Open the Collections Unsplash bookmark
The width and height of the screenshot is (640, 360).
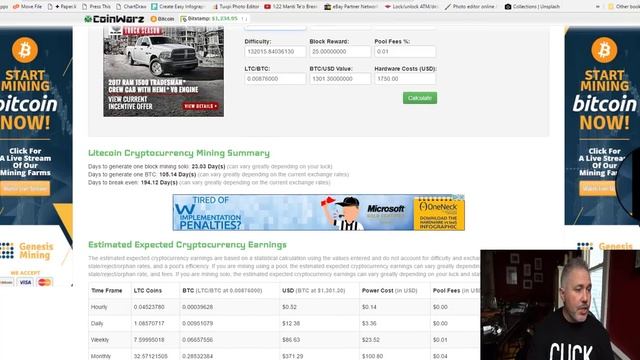click(532, 7)
